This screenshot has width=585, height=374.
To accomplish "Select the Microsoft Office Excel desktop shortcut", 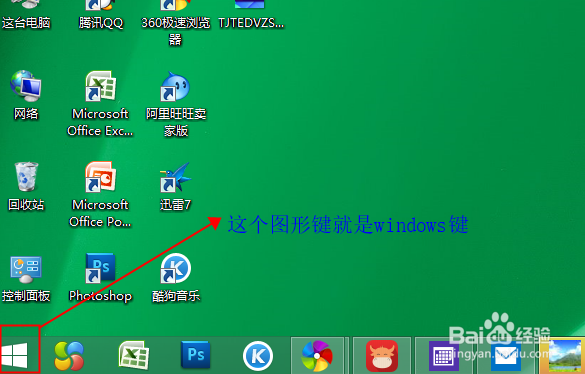I will click(100, 103).
